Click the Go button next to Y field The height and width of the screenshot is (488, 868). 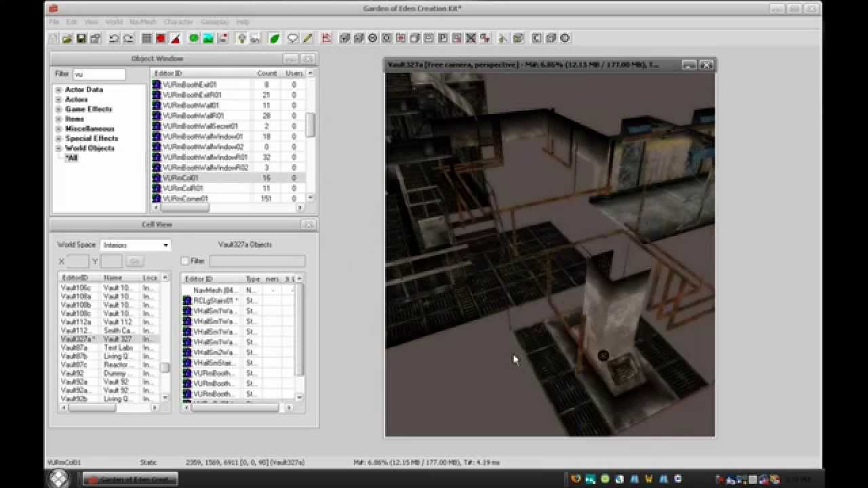click(x=134, y=261)
